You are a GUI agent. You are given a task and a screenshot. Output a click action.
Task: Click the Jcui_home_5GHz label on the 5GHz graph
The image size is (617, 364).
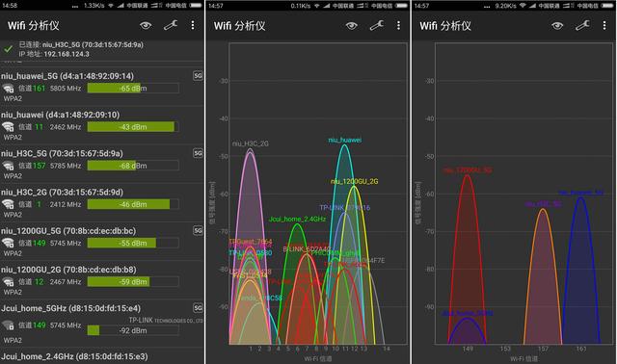point(468,313)
